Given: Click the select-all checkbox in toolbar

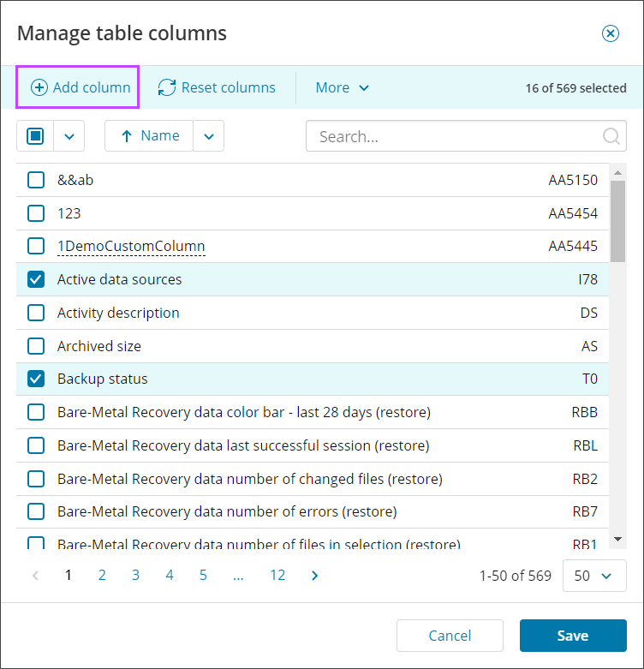Looking at the screenshot, I should click(36, 136).
